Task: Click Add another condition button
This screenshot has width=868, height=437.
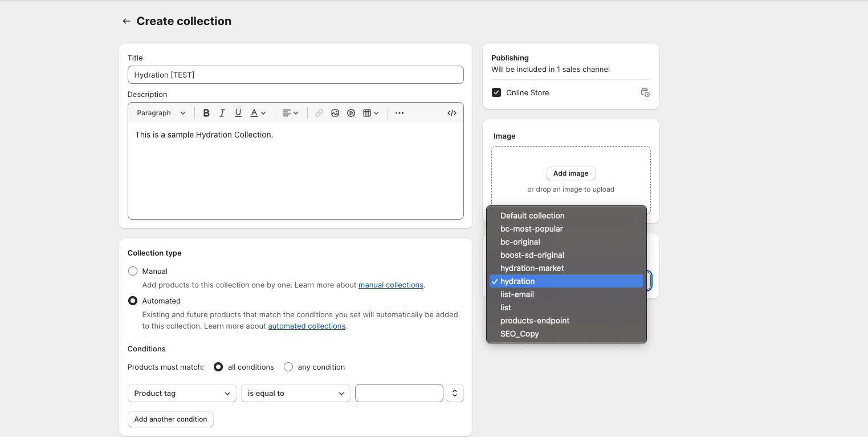Action: 170,419
